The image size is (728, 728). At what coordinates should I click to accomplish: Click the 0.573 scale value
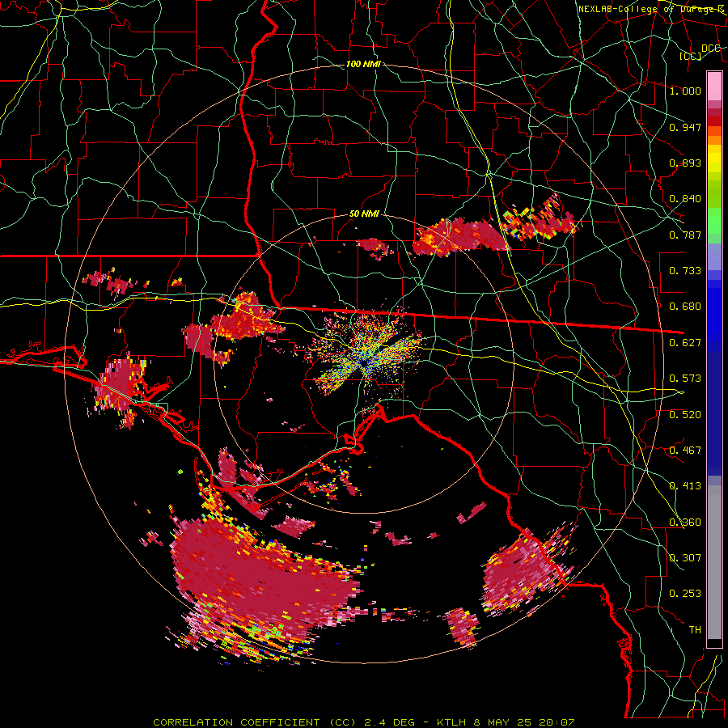[685, 379]
